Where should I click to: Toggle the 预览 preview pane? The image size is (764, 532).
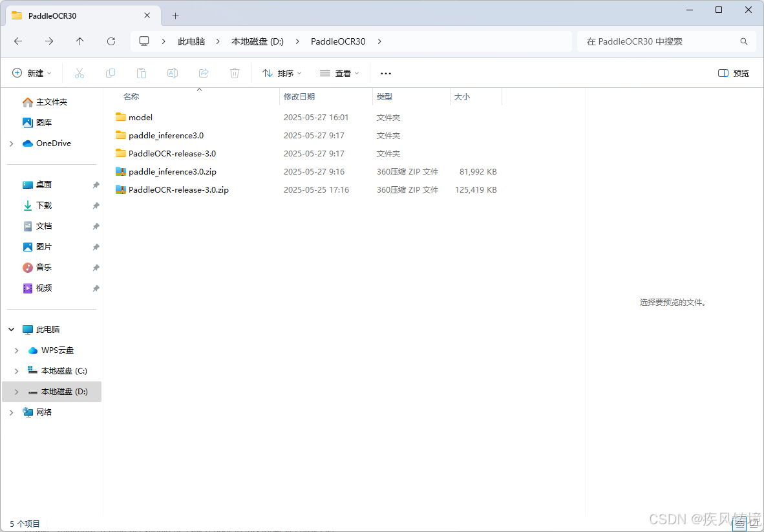(x=734, y=73)
